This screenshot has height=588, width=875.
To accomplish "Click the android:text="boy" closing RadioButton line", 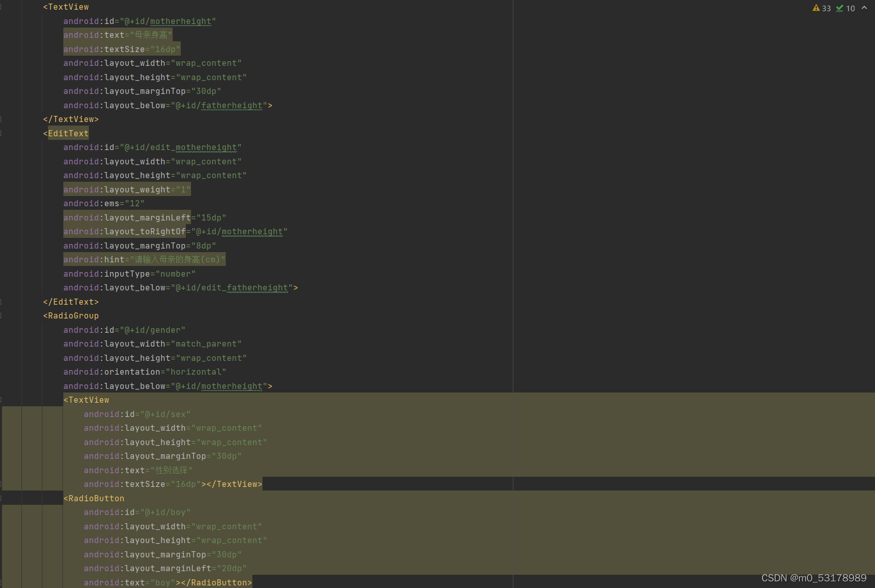I will click(168, 582).
